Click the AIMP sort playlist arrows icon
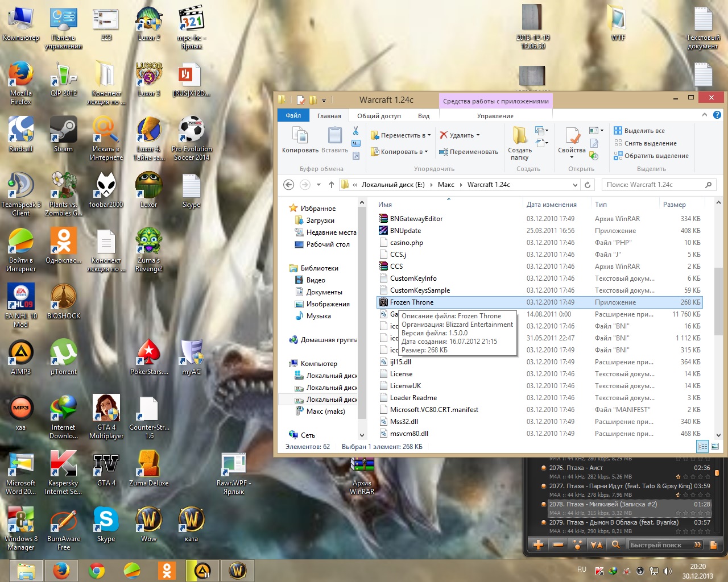The height and width of the screenshot is (582, 728). 597,545
